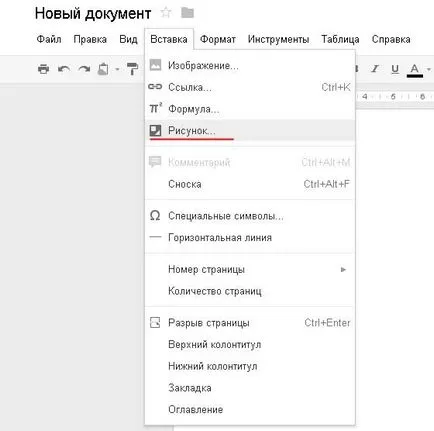This screenshot has width=434, height=431.
Task: Choose Количество страниц entry
Action: tap(250, 291)
